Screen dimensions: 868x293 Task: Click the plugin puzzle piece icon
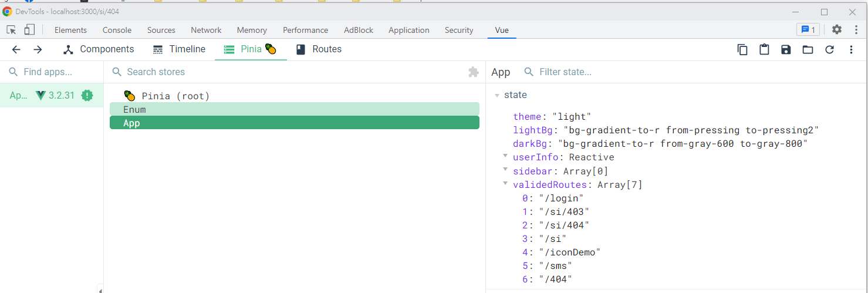pyautogui.click(x=473, y=72)
